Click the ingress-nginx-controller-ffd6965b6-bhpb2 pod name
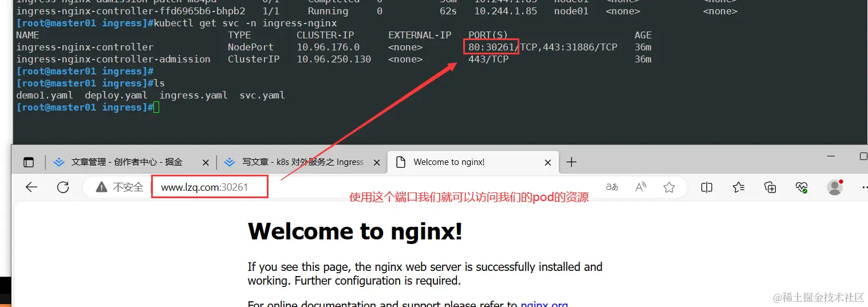Image resolution: width=868 pixels, height=307 pixels. pos(131,11)
